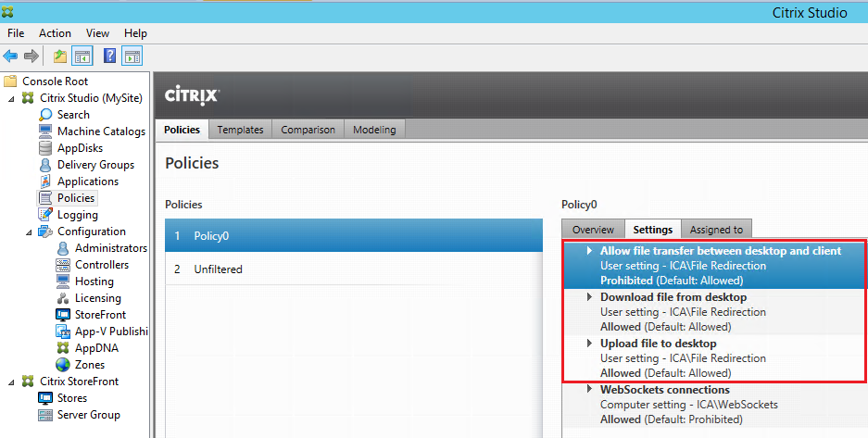Viewport: 868px width, 438px height.
Task: Expand the Upload file to desktop setting
Action: 589,344
